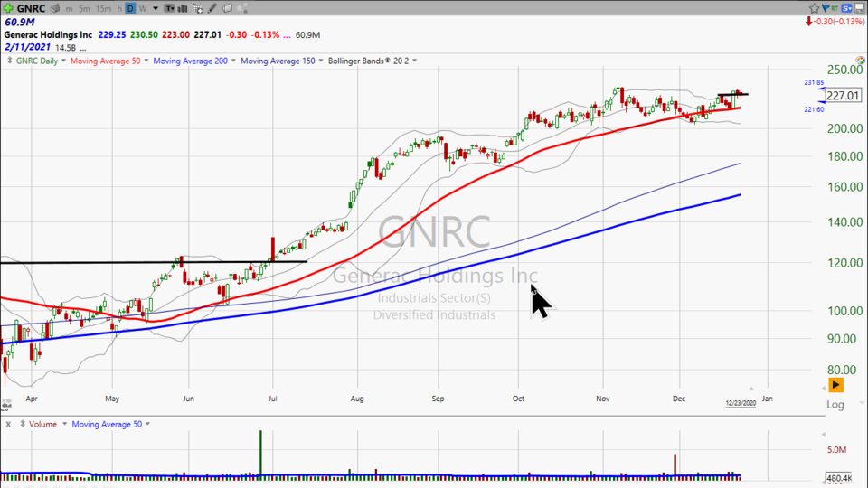Flag GNRC using the blue flag icon
Screen dimensions: 868x488
[826, 8]
